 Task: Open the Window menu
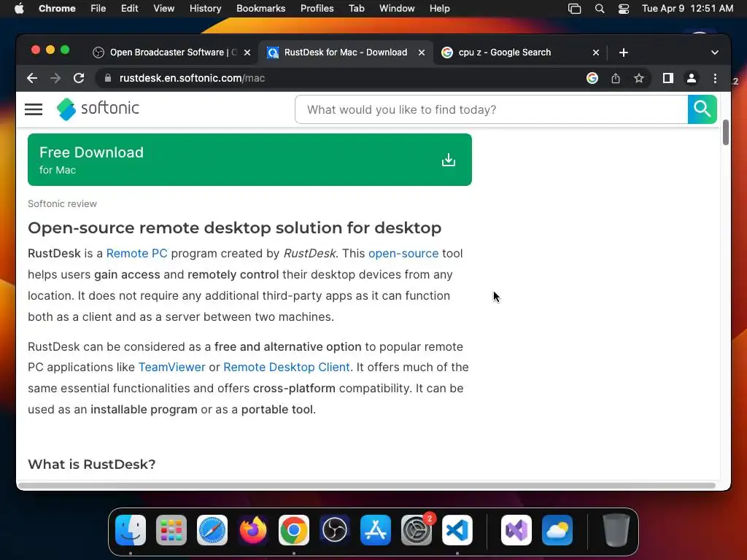[397, 9]
